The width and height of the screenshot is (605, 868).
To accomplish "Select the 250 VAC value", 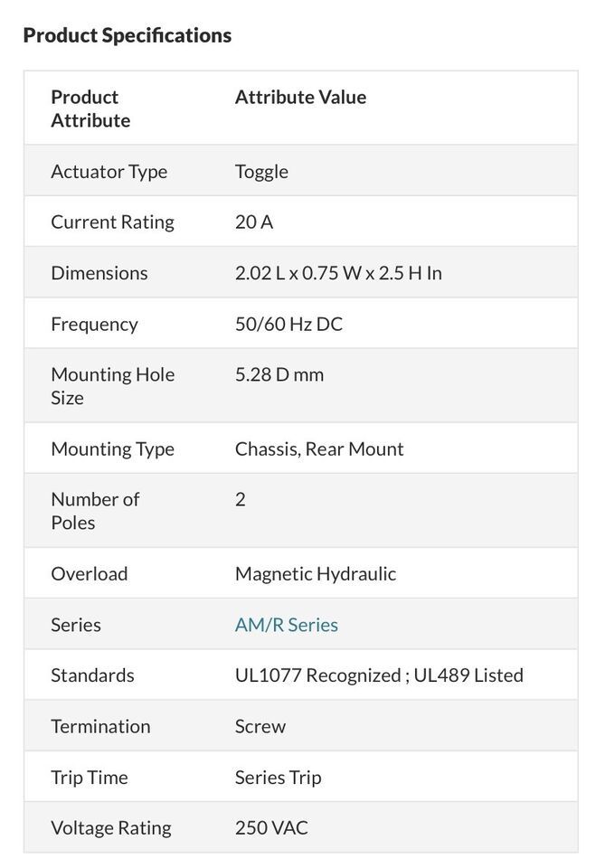I will coord(271,828).
